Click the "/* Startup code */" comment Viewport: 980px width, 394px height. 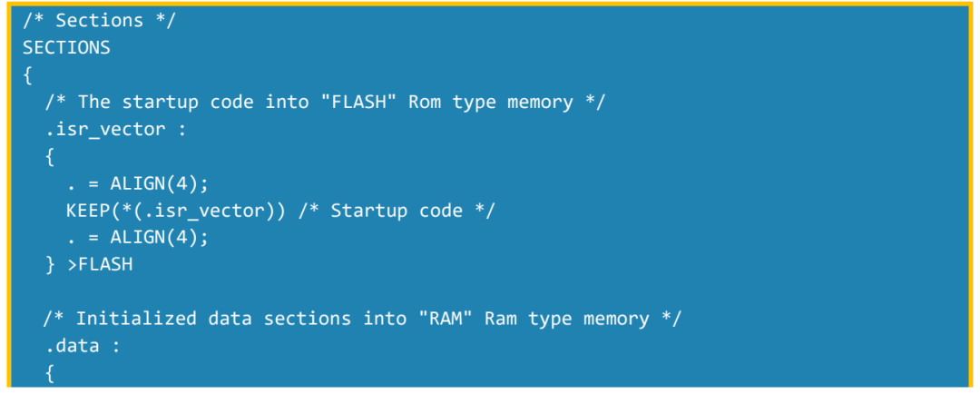[397, 212]
